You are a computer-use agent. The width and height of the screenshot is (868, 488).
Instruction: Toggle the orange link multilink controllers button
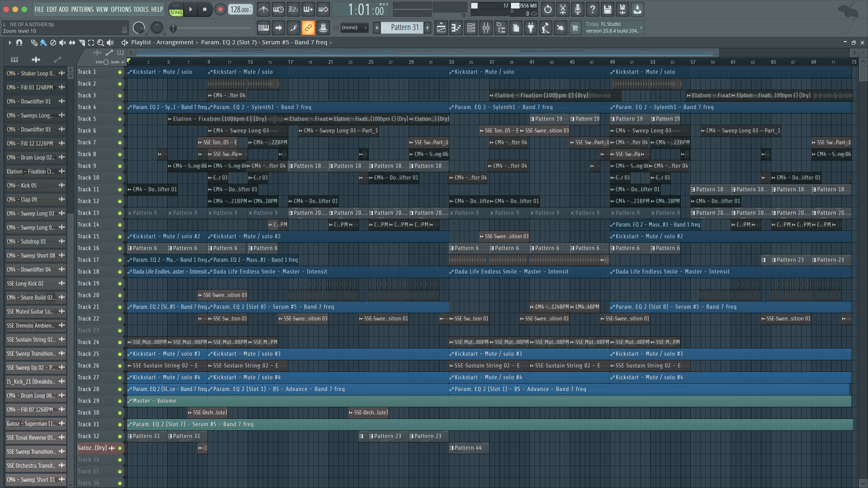click(308, 28)
